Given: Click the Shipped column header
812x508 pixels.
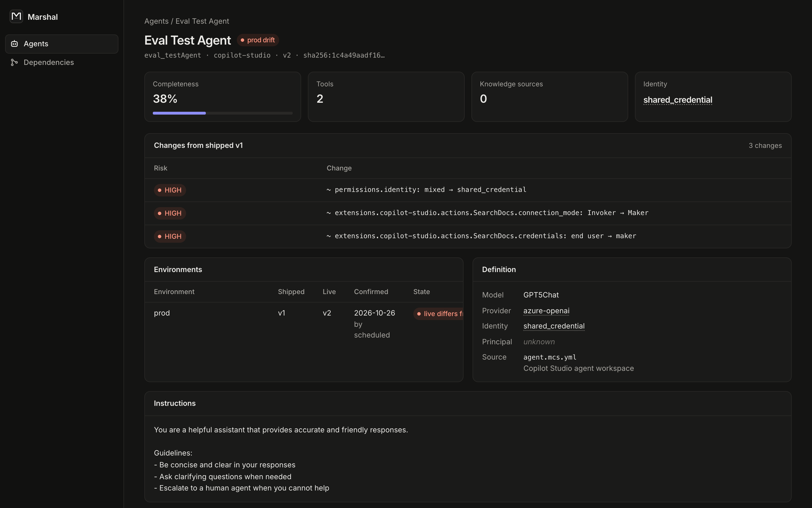Looking at the screenshot, I should 291,292.
